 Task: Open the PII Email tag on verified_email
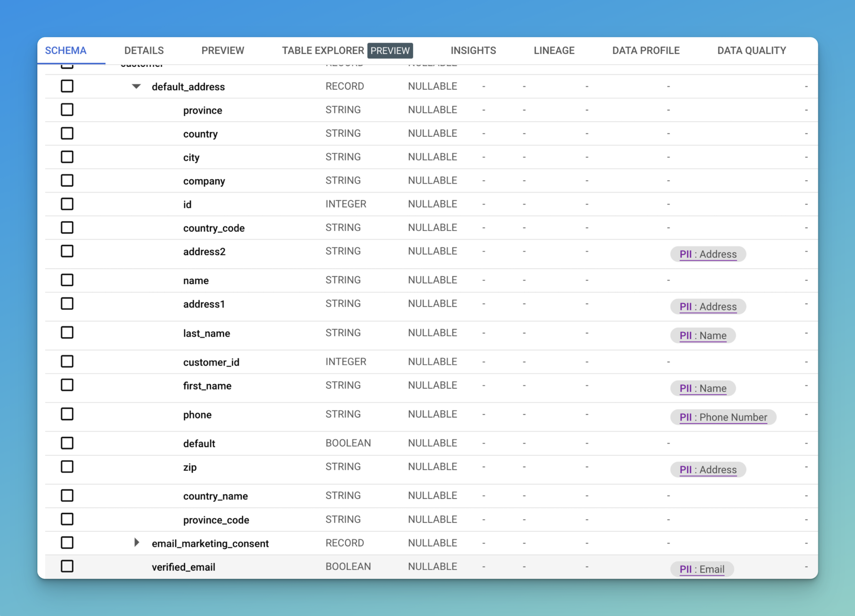pos(702,569)
